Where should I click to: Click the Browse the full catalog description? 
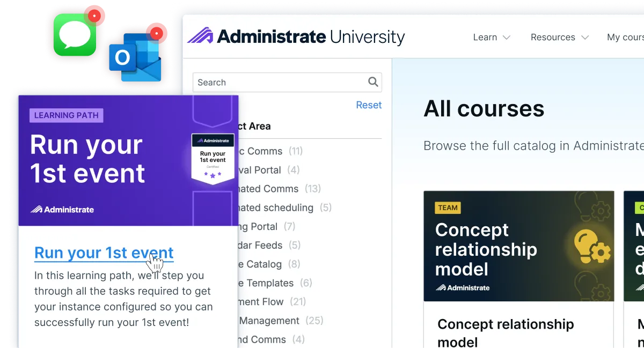(x=533, y=146)
